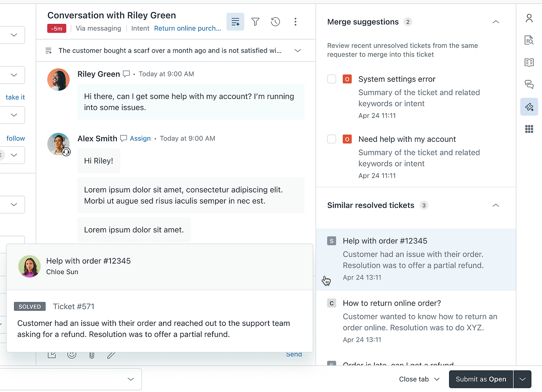The height and width of the screenshot is (392, 542).
Task: Expand the conversation summary chevron
Action: [x=298, y=51]
